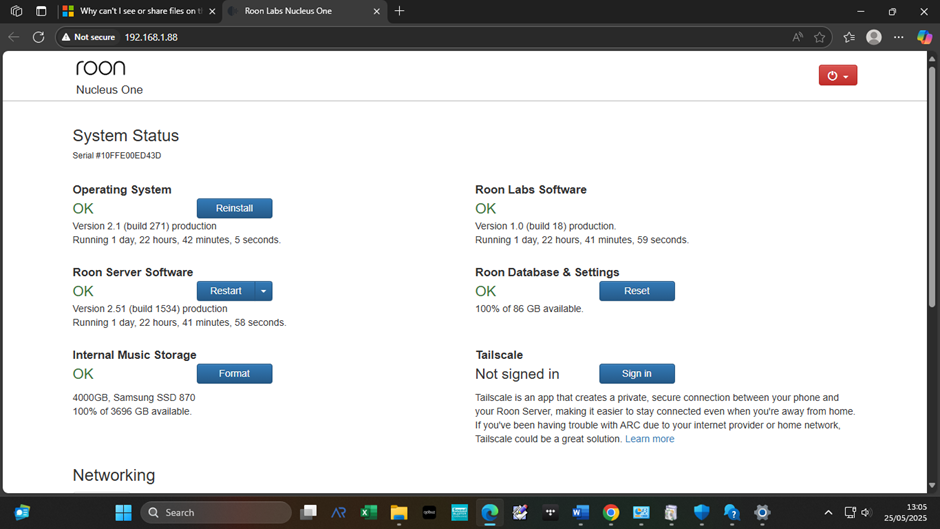Click the page vertical scrollbar

click(x=932, y=186)
